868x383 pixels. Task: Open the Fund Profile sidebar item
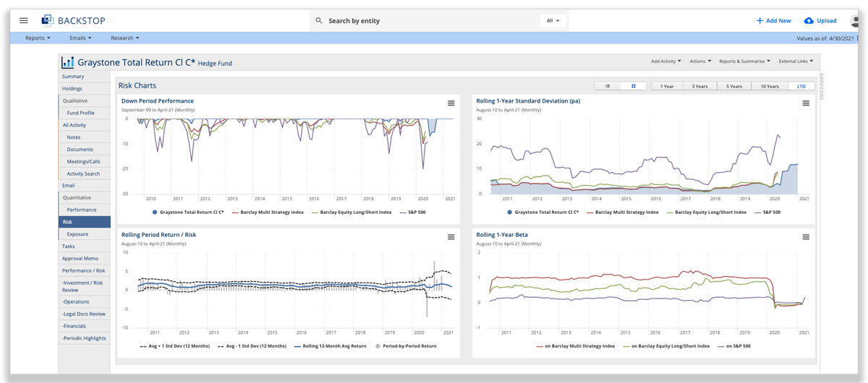[x=85, y=113]
